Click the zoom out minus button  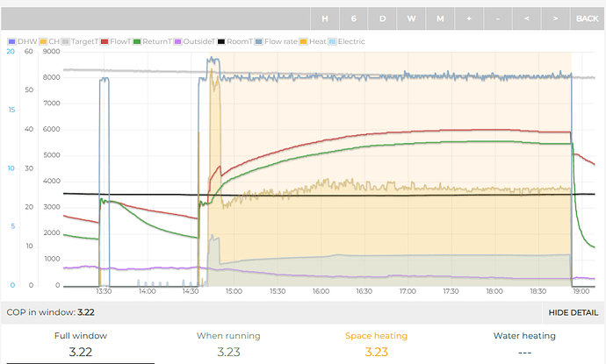pyautogui.click(x=498, y=18)
